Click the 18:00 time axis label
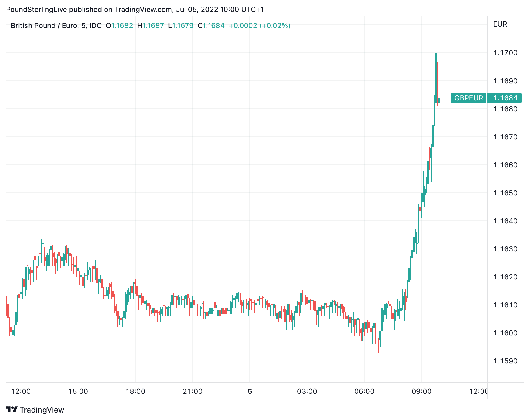This screenshot has height=420, width=530. (x=135, y=391)
